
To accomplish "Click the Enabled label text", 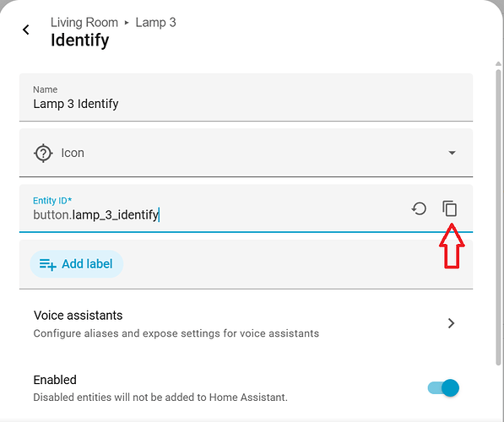I will 55,380.
